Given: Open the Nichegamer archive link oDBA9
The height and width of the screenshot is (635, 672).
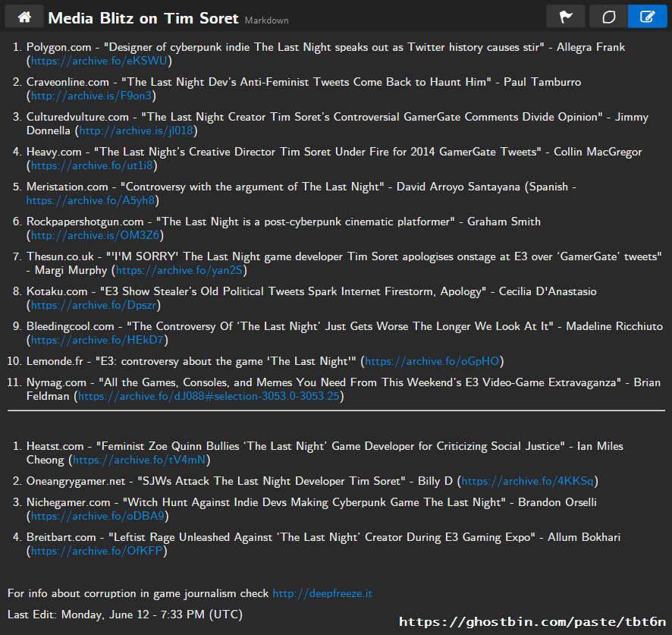Looking at the screenshot, I should tap(98, 516).
